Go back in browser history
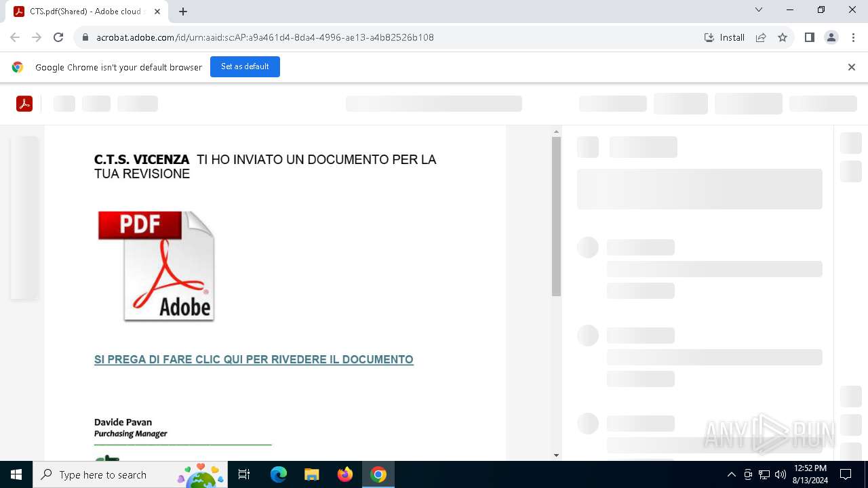 point(15,37)
